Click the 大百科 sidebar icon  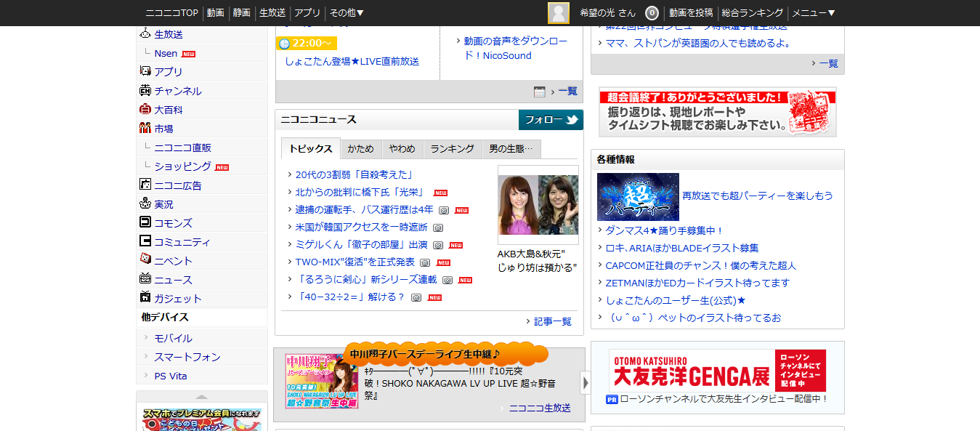(145, 109)
